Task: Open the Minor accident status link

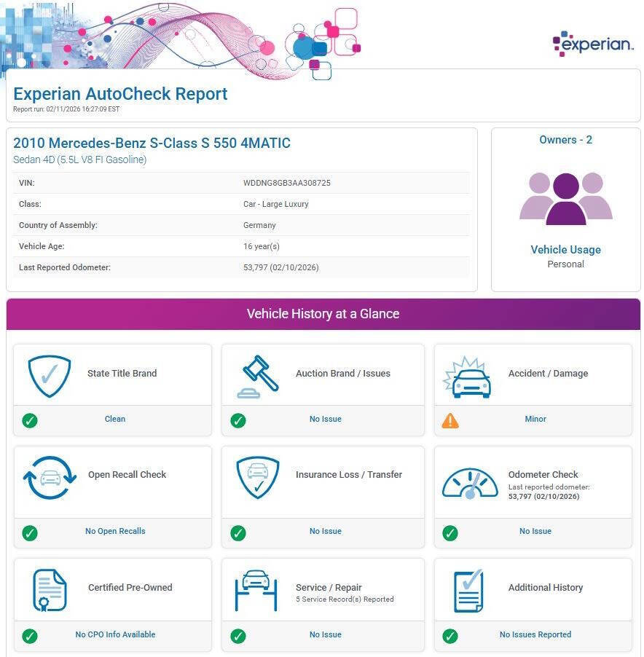Action: [x=535, y=420]
